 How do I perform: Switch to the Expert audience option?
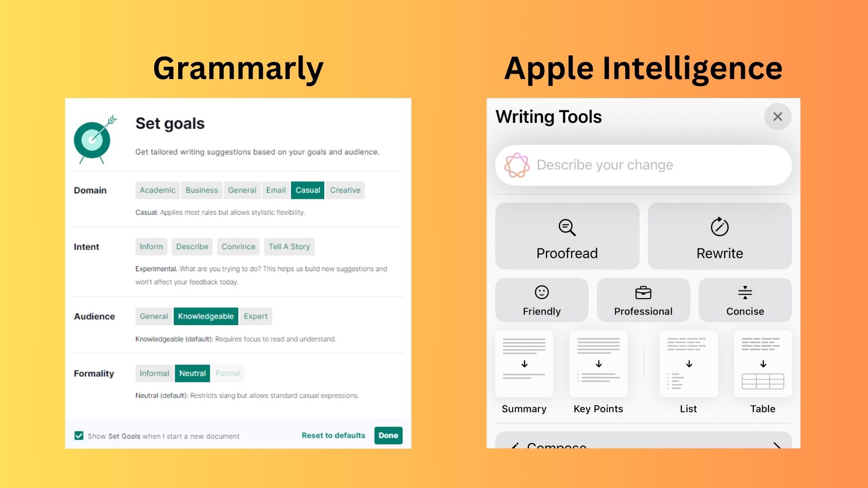[255, 316]
